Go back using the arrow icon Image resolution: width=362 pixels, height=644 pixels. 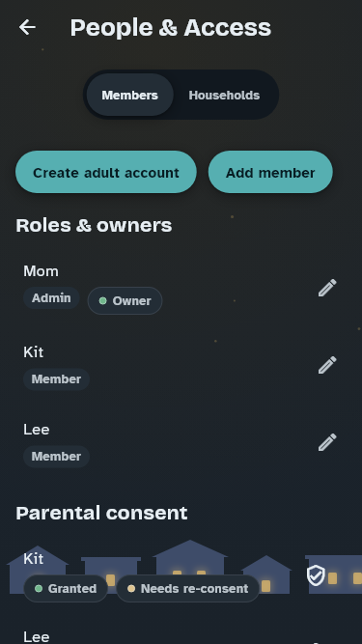pyautogui.click(x=27, y=28)
